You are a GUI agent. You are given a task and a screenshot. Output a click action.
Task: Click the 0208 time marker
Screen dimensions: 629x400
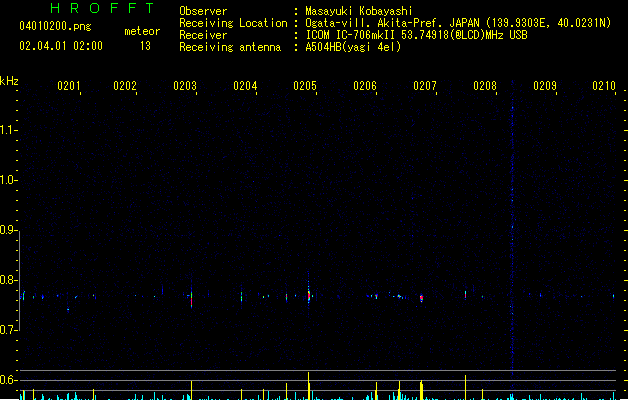pos(485,86)
